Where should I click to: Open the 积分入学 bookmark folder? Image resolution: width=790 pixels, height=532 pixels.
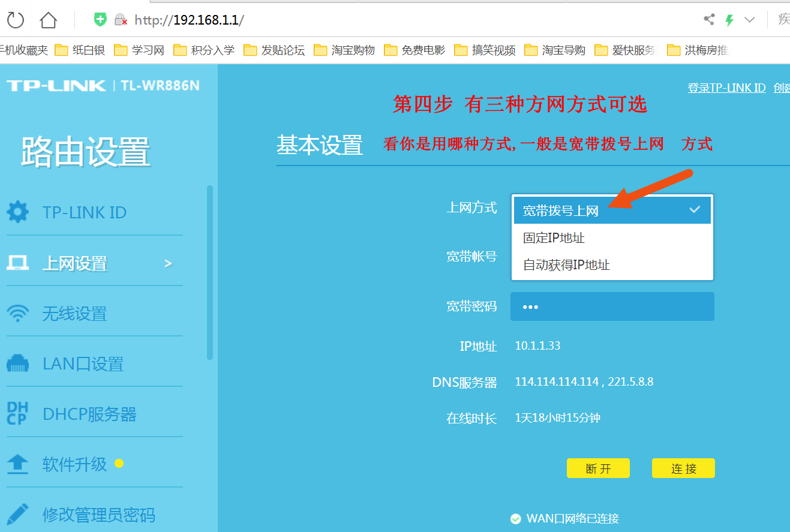point(204,50)
